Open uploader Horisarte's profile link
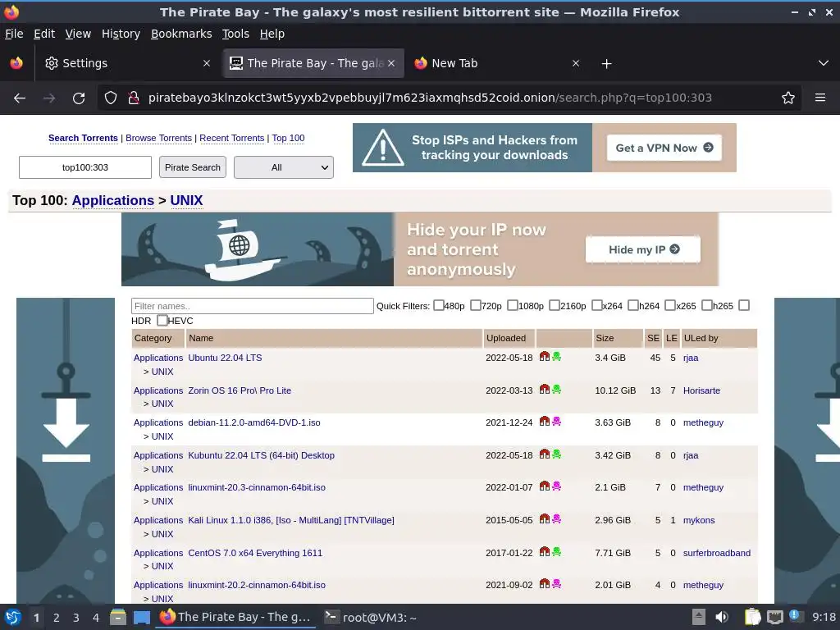This screenshot has width=840, height=630. (701, 390)
